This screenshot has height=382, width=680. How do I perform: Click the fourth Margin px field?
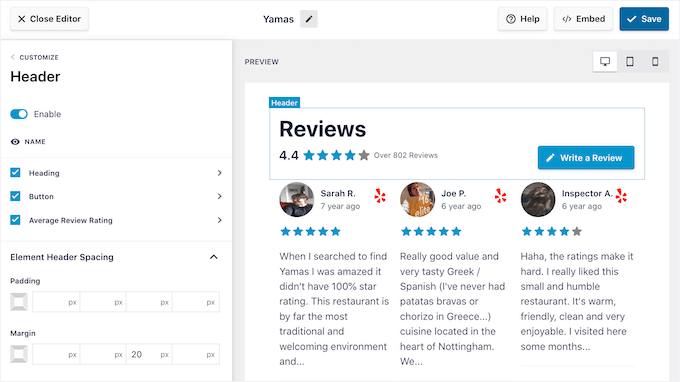point(196,354)
